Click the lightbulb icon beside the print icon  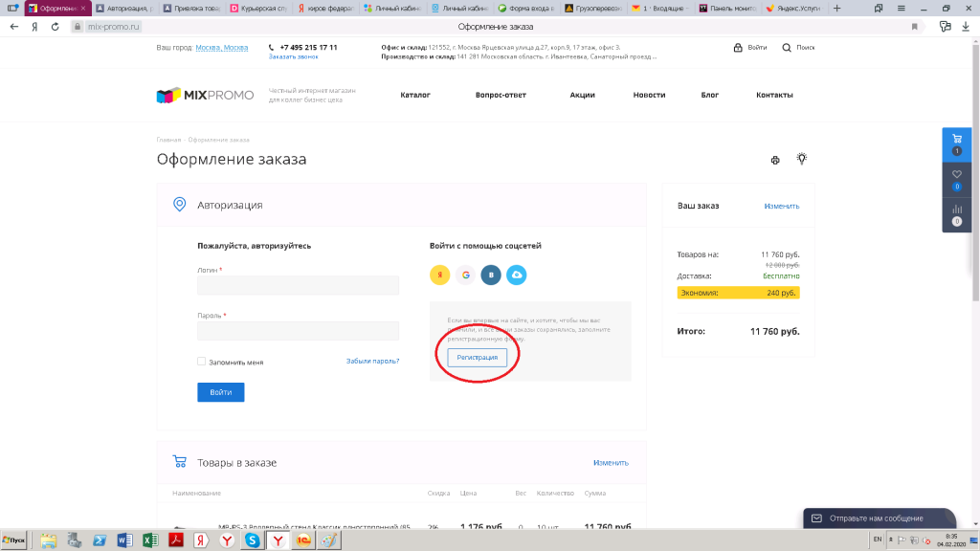[802, 159]
